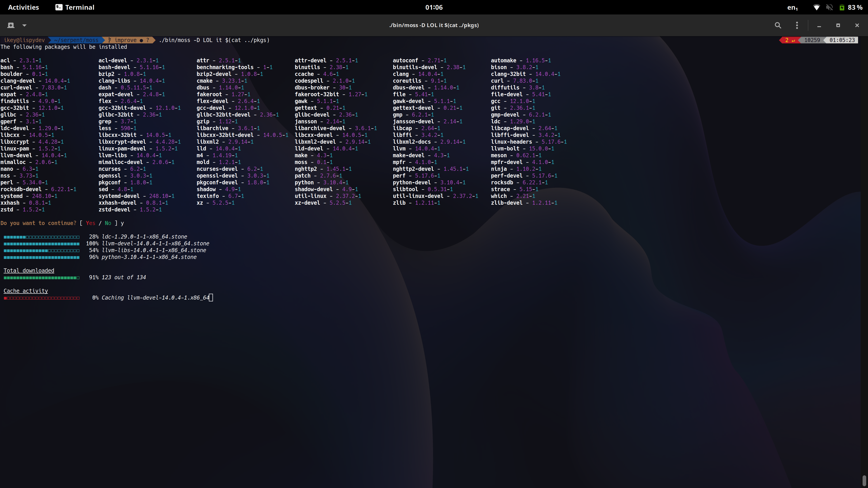The height and width of the screenshot is (488, 868).
Task: Close the terminal window
Action: pos(857,25)
